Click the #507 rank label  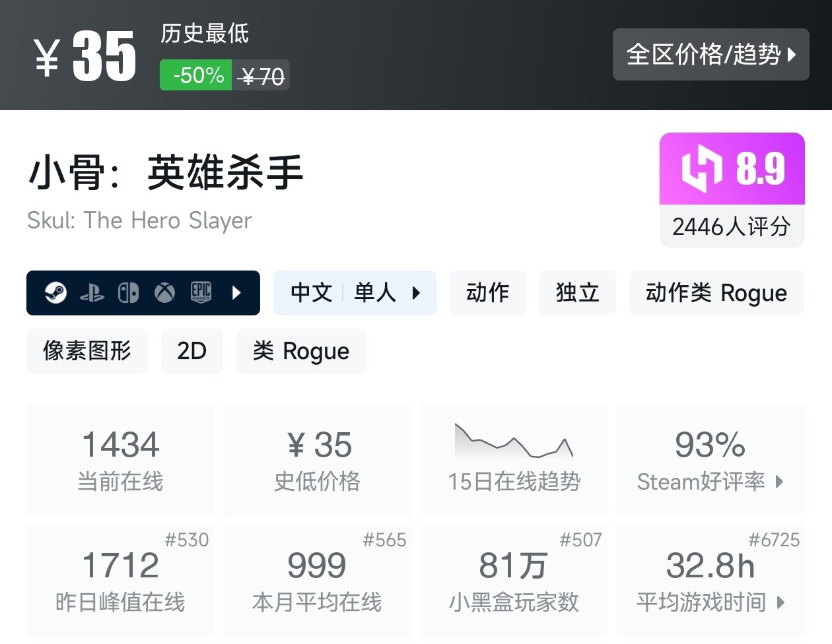[x=580, y=540]
